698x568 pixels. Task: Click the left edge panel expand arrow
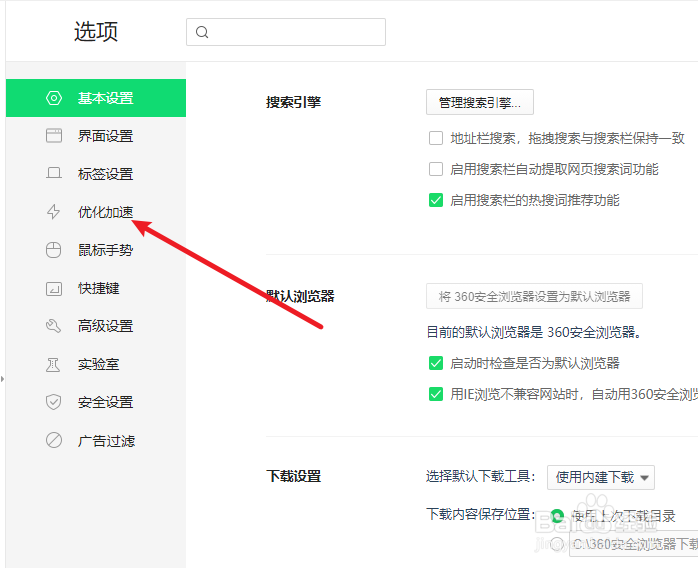point(2,379)
